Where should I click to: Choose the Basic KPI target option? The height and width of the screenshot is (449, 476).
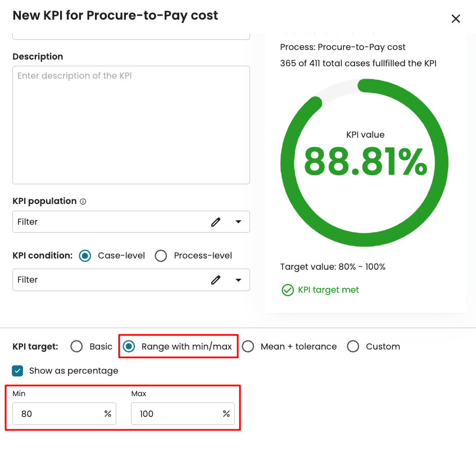77,347
